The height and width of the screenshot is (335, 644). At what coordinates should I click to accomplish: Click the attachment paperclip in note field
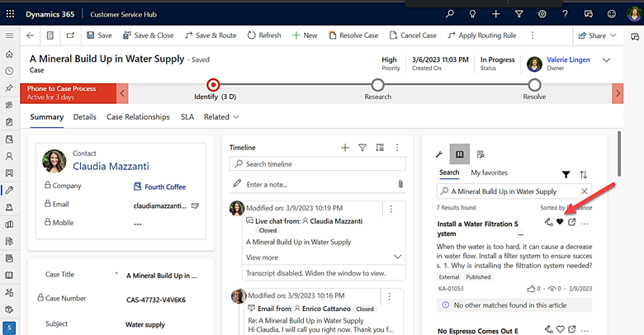400,183
